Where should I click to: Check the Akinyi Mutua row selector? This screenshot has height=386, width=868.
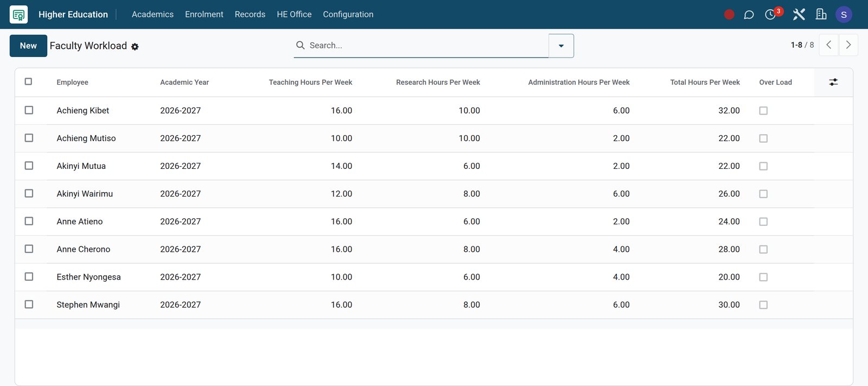click(x=29, y=166)
